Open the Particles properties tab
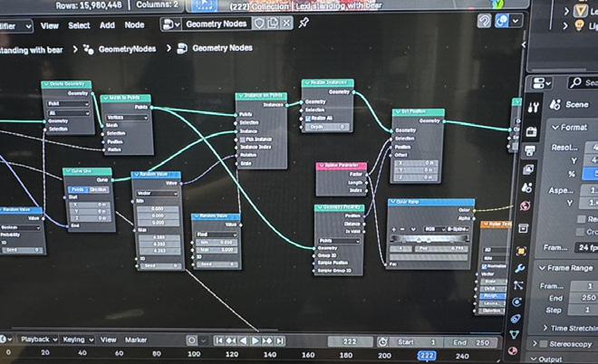 [x=518, y=285]
